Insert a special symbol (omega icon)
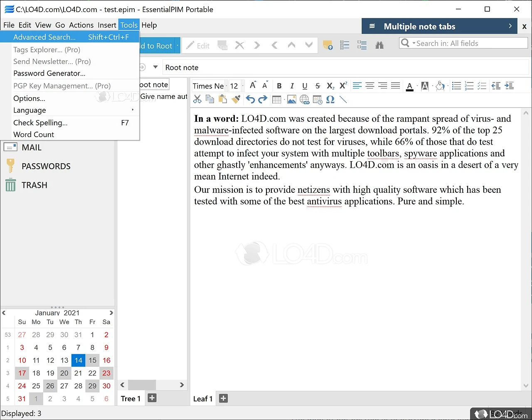532x420 pixels. pyautogui.click(x=330, y=99)
